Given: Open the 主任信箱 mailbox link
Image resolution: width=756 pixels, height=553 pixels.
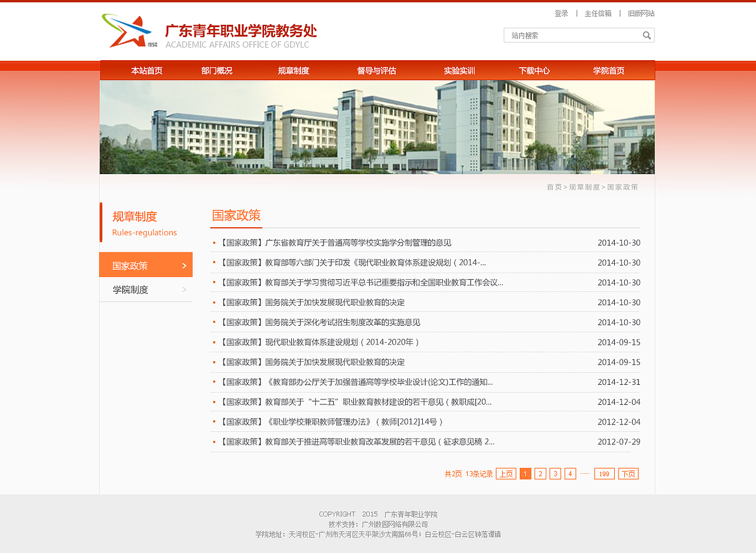Looking at the screenshot, I should click(x=598, y=12).
